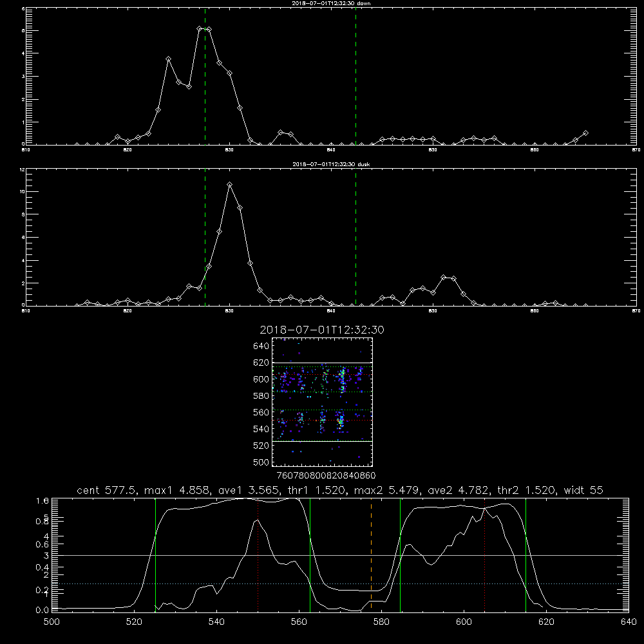Select the 'max2 5.479' value
Viewport: 644px width, 644px height.
pos(387,490)
